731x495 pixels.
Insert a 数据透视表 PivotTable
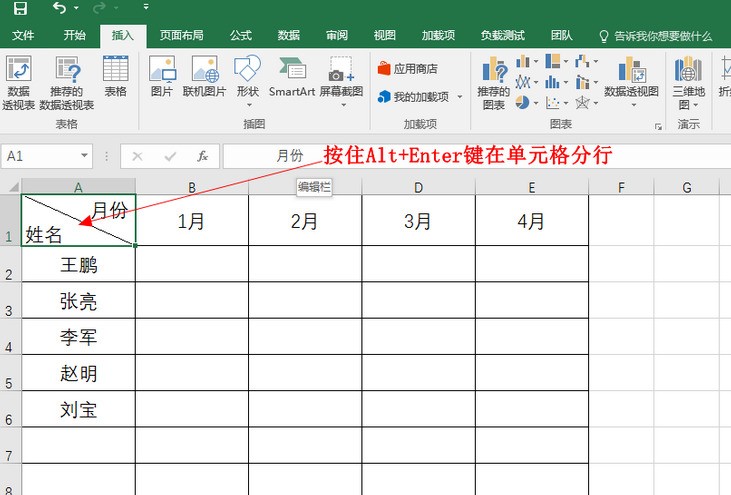point(19,83)
